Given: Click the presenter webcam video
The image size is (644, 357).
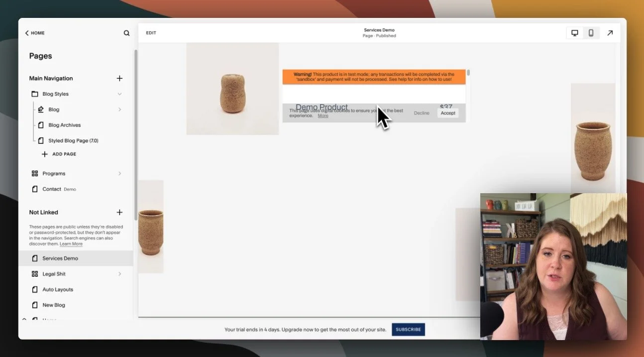Looking at the screenshot, I should pyautogui.click(x=553, y=266).
